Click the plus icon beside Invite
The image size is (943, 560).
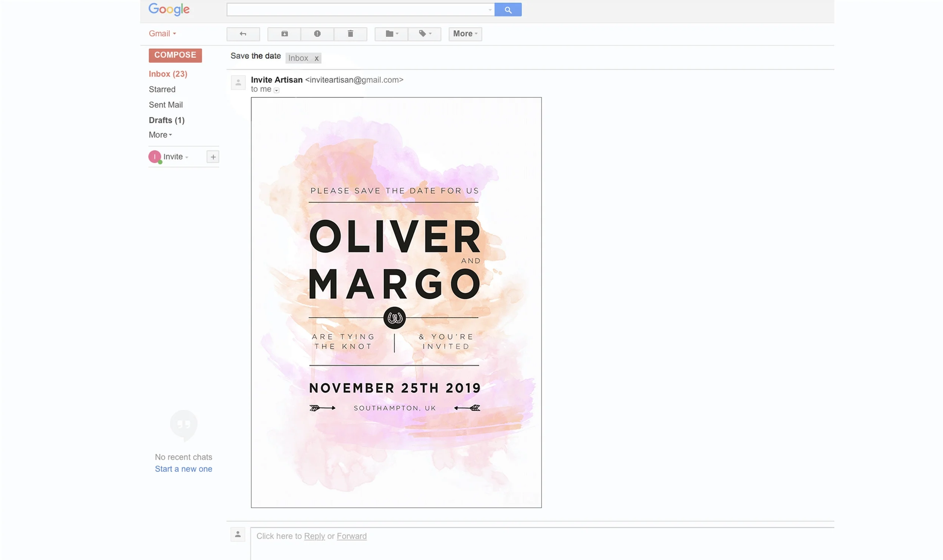coord(213,157)
